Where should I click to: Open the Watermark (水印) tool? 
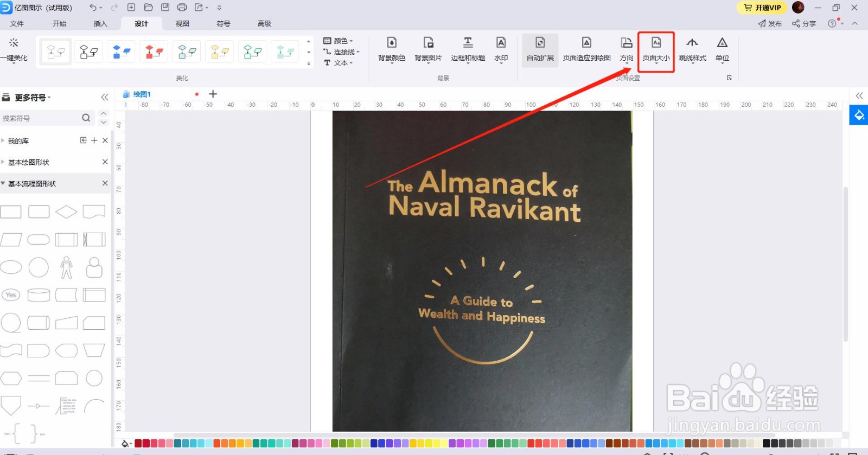501,50
